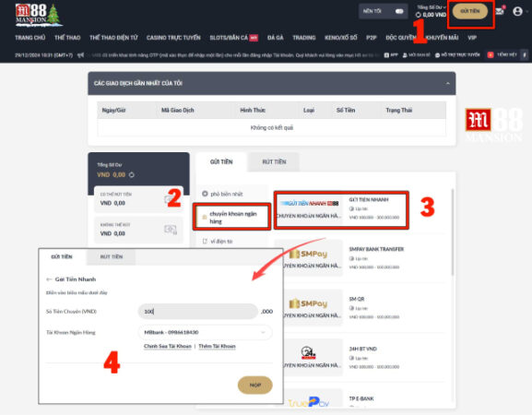Click the Chỉnh Sửa Tài Khoản link

168,346
